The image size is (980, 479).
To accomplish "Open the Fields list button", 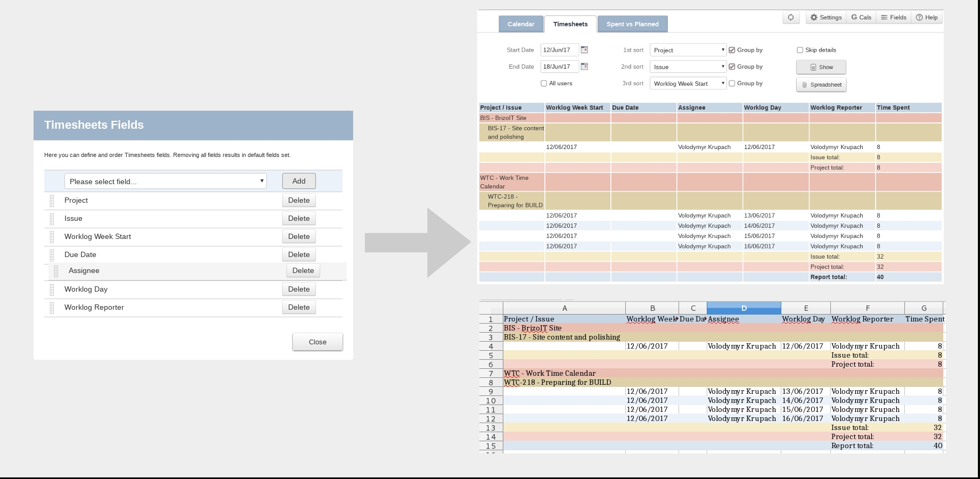I will click(894, 18).
